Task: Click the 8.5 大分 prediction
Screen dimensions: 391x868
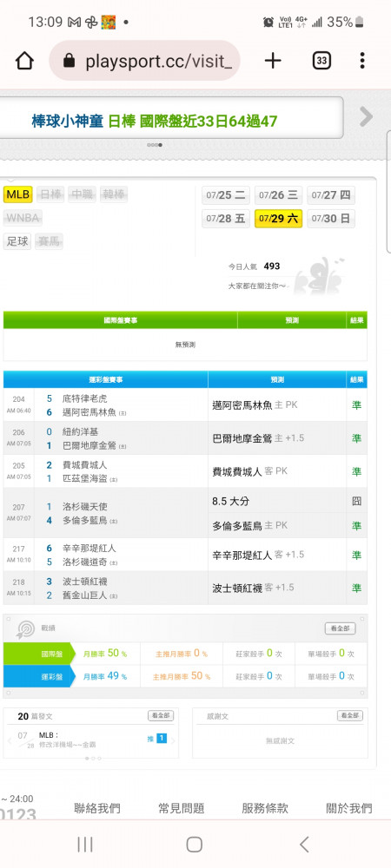Action: (230, 502)
